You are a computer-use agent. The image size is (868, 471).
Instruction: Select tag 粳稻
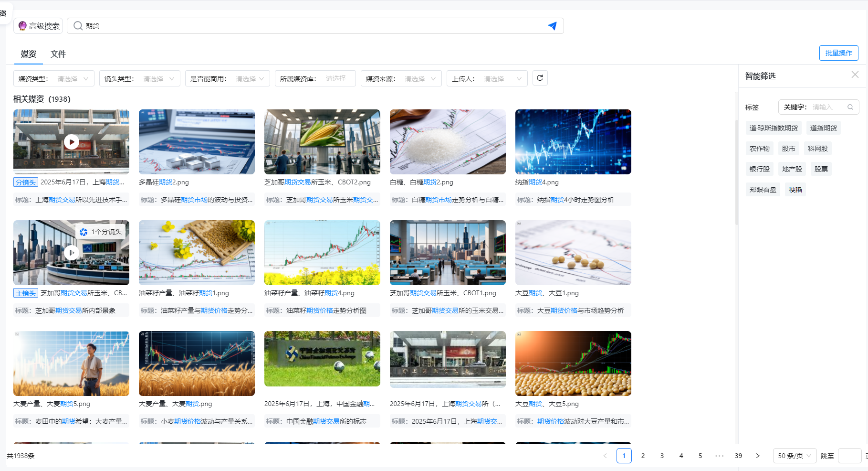(795, 190)
